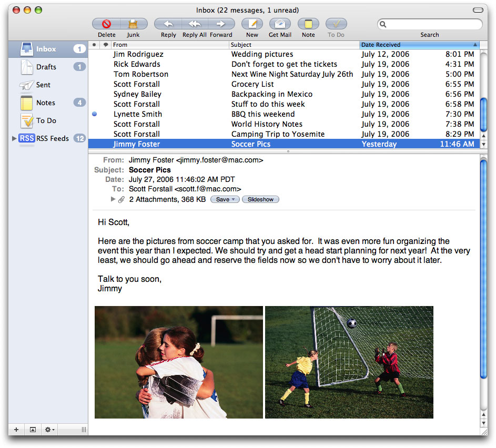Open the Inbox mailbox

tap(48, 49)
